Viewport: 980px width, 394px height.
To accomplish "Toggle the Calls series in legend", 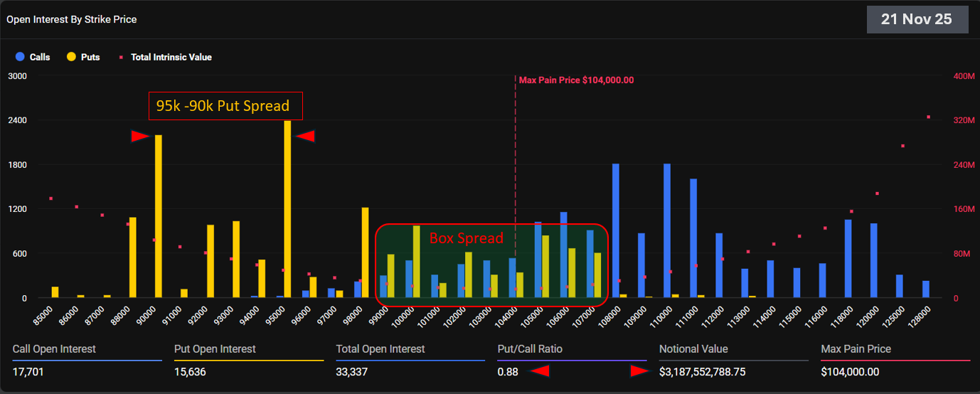I will tap(33, 57).
